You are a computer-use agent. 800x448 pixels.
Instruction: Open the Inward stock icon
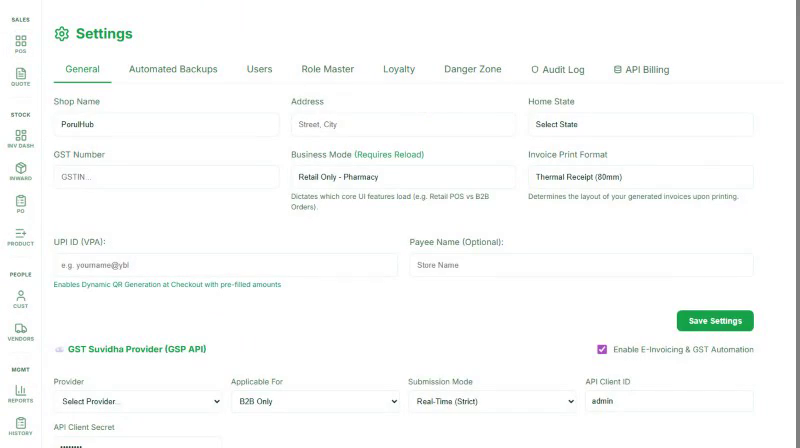20,171
